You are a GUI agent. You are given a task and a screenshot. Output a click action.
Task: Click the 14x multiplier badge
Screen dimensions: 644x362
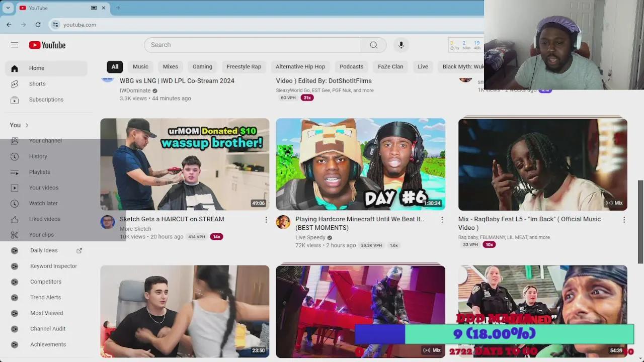click(x=216, y=237)
